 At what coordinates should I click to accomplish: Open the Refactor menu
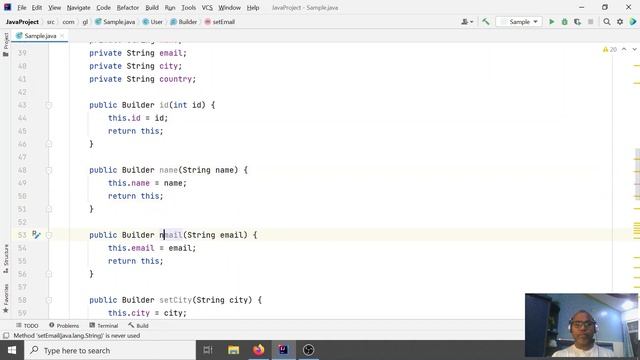pyautogui.click(x=128, y=7)
